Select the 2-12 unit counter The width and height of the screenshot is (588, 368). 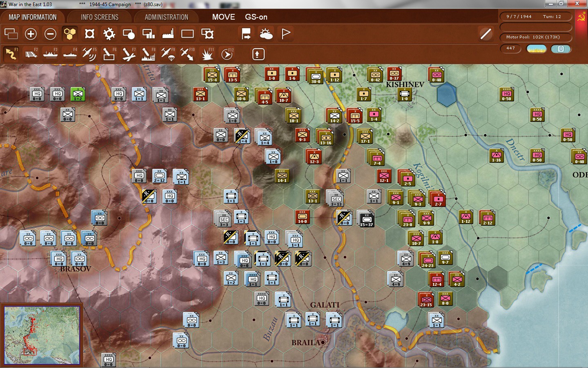(488, 218)
